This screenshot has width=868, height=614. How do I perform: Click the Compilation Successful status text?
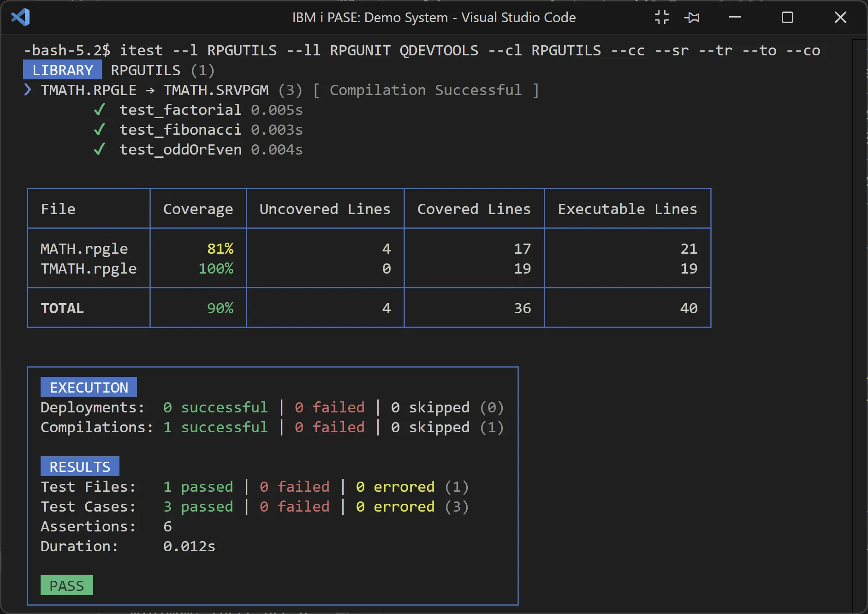click(x=426, y=90)
